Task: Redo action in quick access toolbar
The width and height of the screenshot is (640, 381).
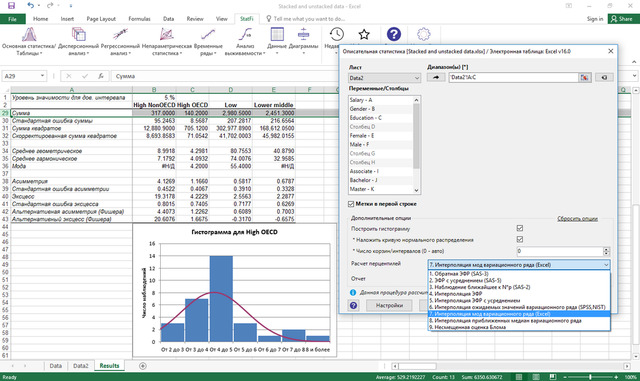Action: [50, 5]
